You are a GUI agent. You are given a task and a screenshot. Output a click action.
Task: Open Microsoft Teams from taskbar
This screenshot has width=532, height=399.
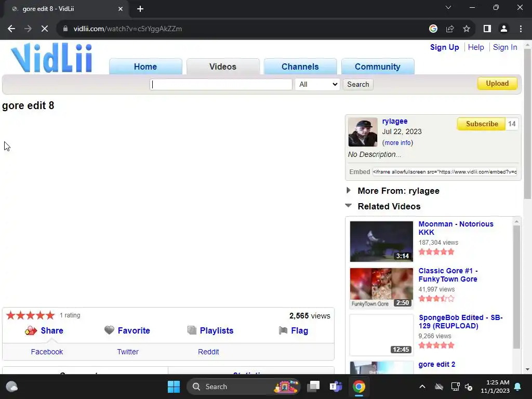coord(336,387)
